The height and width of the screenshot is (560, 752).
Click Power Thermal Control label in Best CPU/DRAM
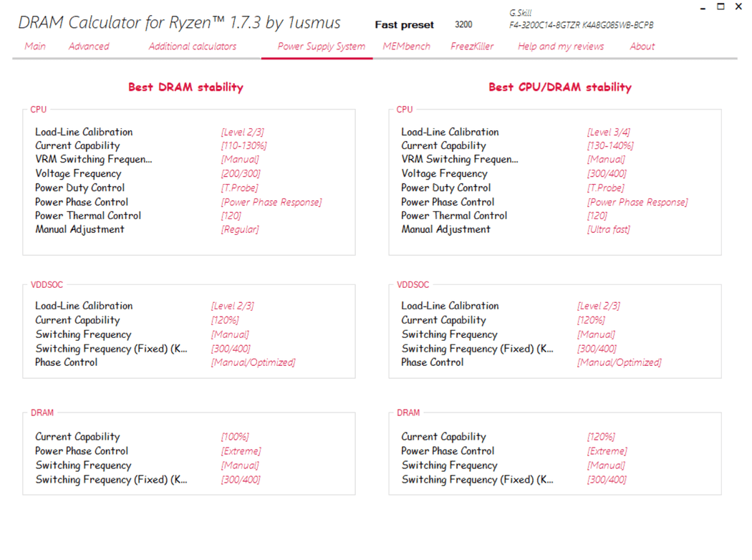click(x=454, y=216)
